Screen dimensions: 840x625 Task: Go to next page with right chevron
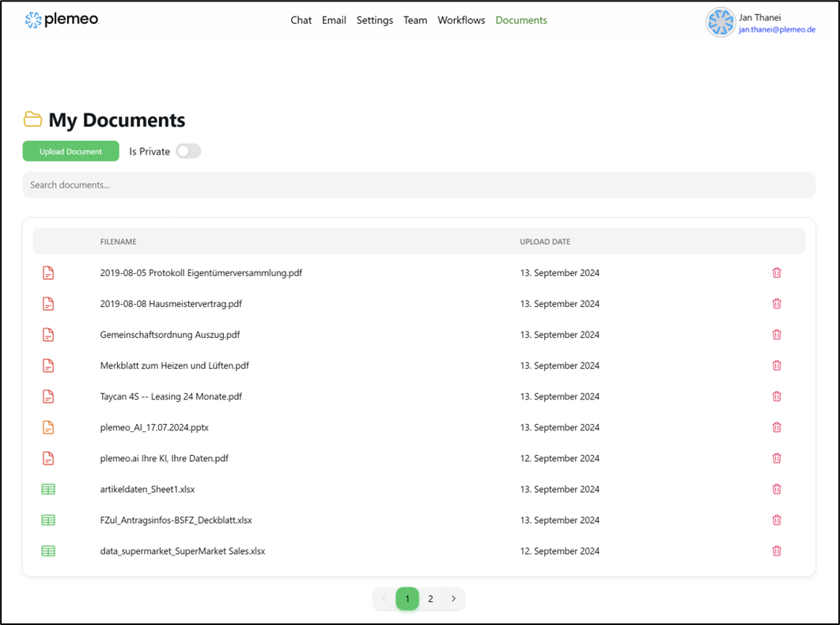click(x=453, y=599)
